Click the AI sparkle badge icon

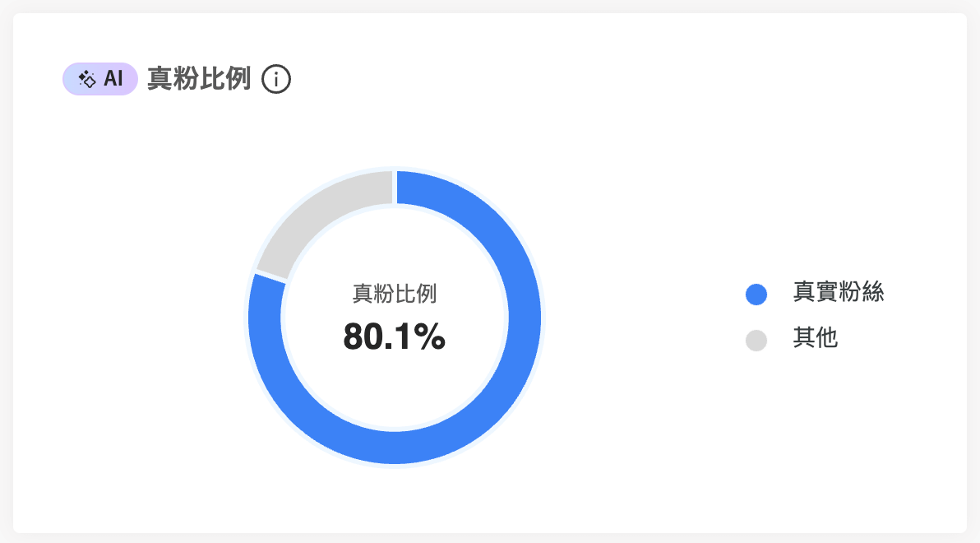(x=100, y=79)
